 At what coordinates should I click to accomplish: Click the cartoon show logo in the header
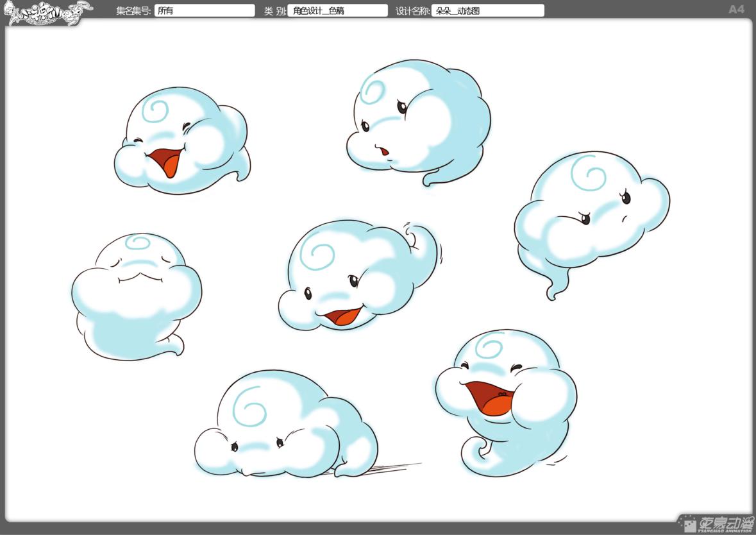[x=47, y=13]
